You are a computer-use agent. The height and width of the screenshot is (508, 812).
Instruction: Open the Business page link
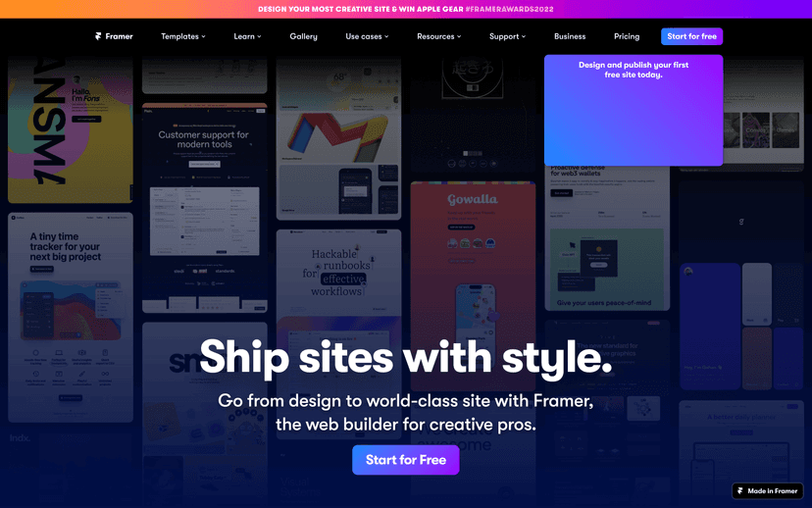pyautogui.click(x=570, y=36)
